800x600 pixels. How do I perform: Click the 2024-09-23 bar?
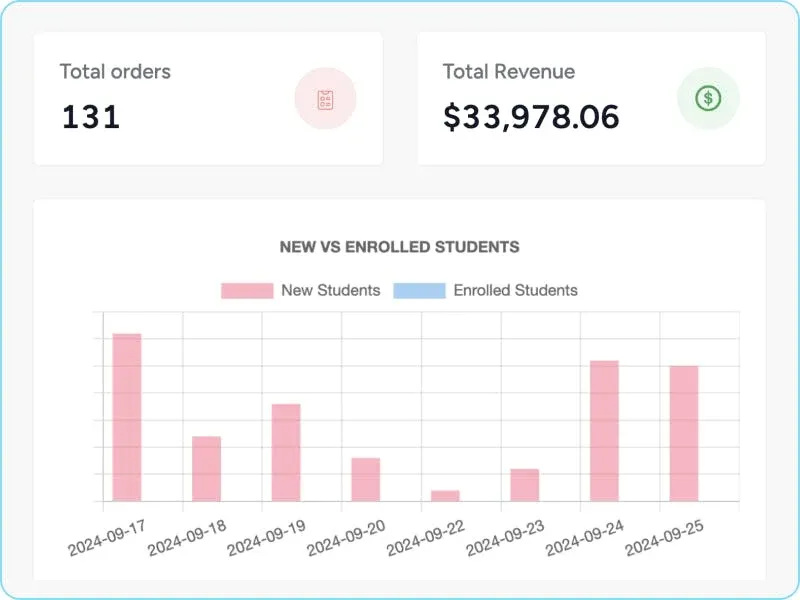[x=525, y=485]
